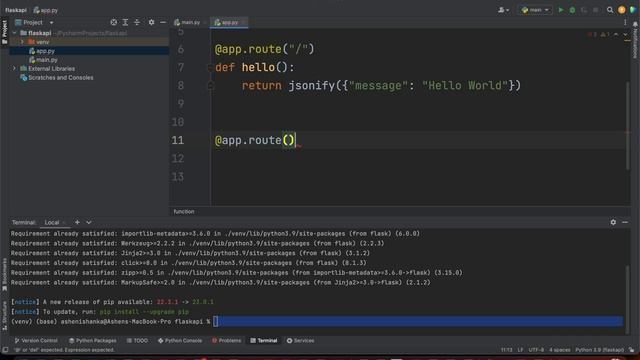Expand all items in Project panel

(x=125, y=22)
